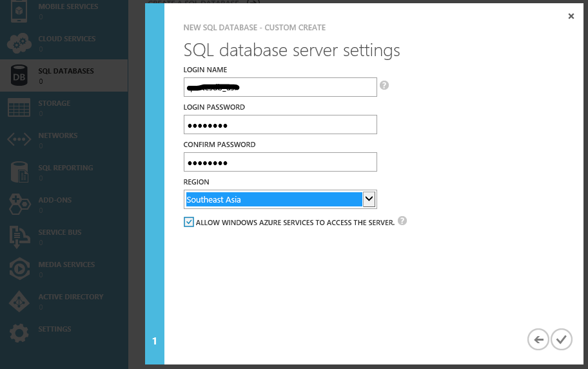588x369 pixels.
Task: Open the Service Bus icon
Action: (x=19, y=237)
